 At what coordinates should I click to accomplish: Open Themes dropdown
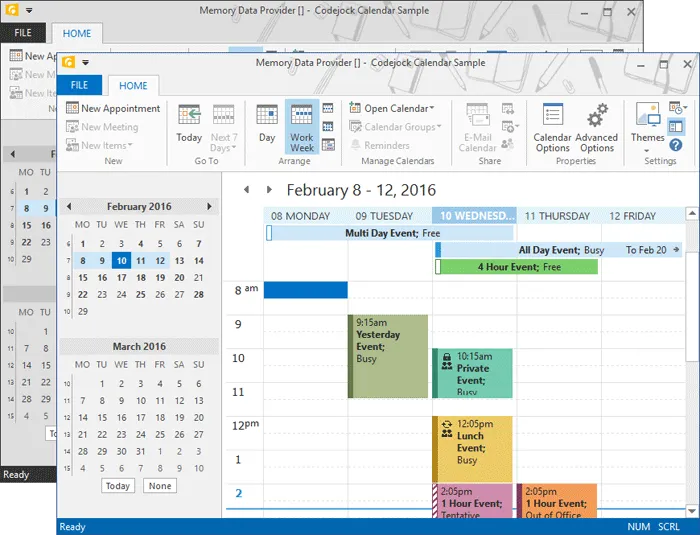click(648, 128)
